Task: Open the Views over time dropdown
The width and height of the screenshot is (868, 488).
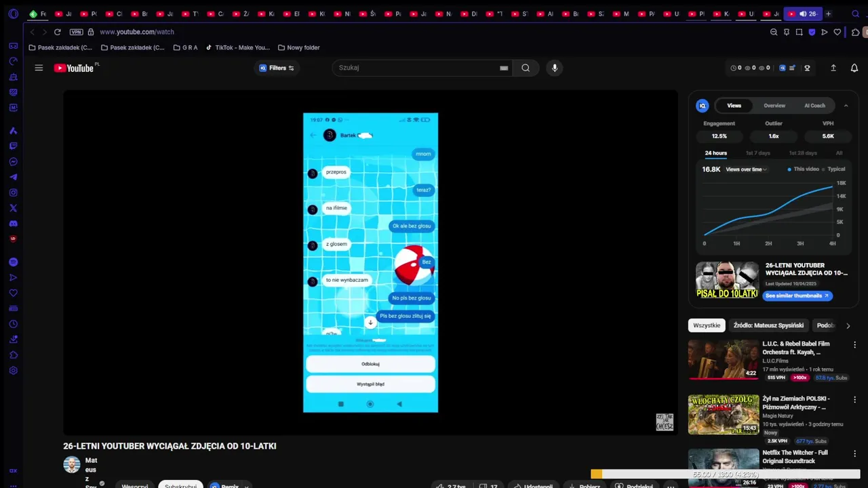Action: click(x=746, y=169)
